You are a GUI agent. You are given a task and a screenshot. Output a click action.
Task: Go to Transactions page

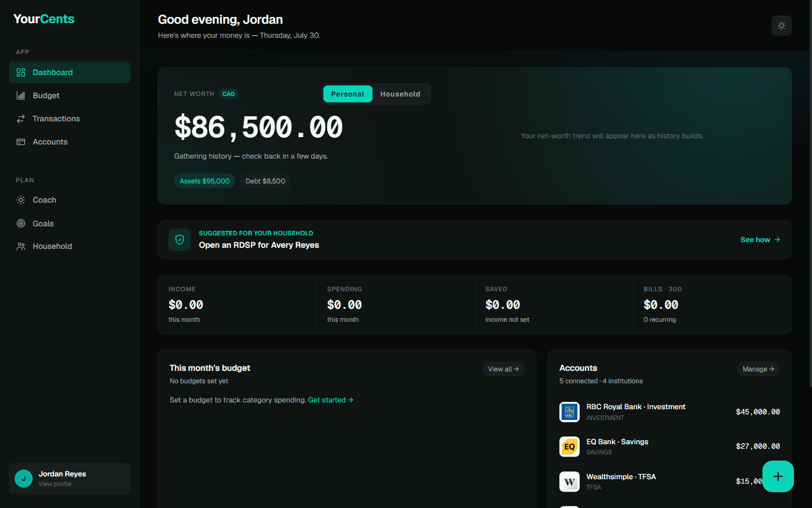tap(70, 119)
